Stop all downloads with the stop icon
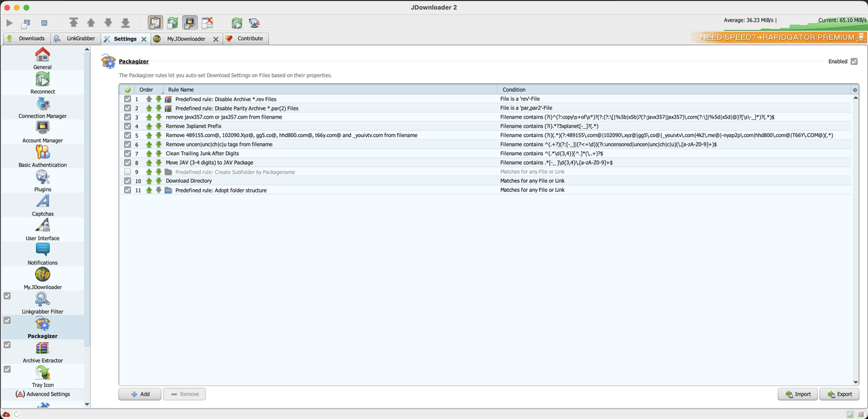The width and height of the screenshot is (868, 419). 44,23
